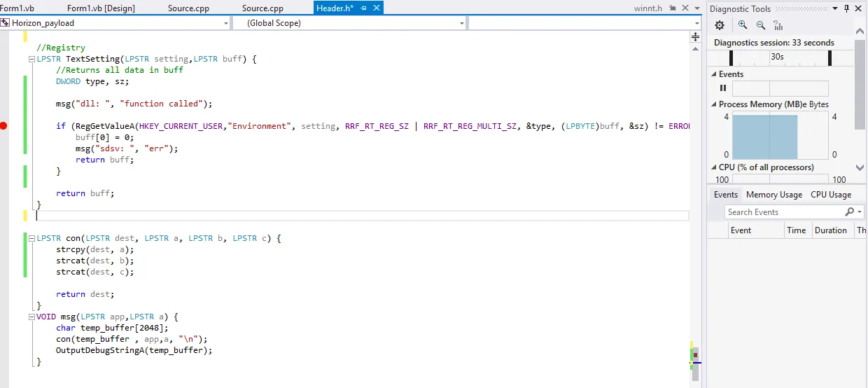Collapse the Events graph section

(714, 74)
